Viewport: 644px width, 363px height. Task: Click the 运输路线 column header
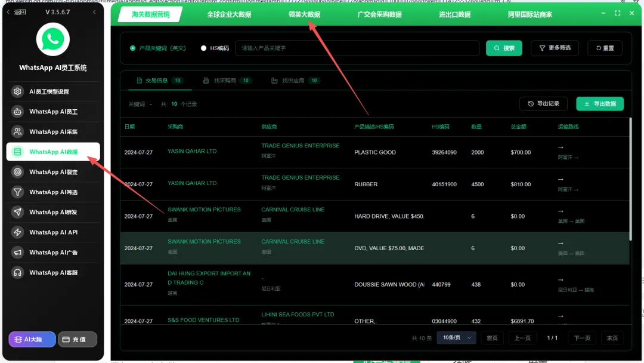click(x=568, y=127)
